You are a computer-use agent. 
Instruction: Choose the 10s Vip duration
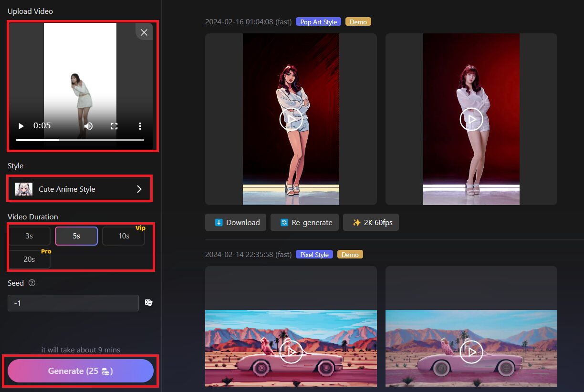click(124, 236)
